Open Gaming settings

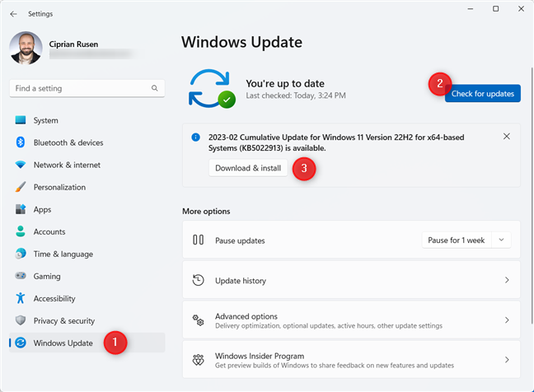point(87,276)
